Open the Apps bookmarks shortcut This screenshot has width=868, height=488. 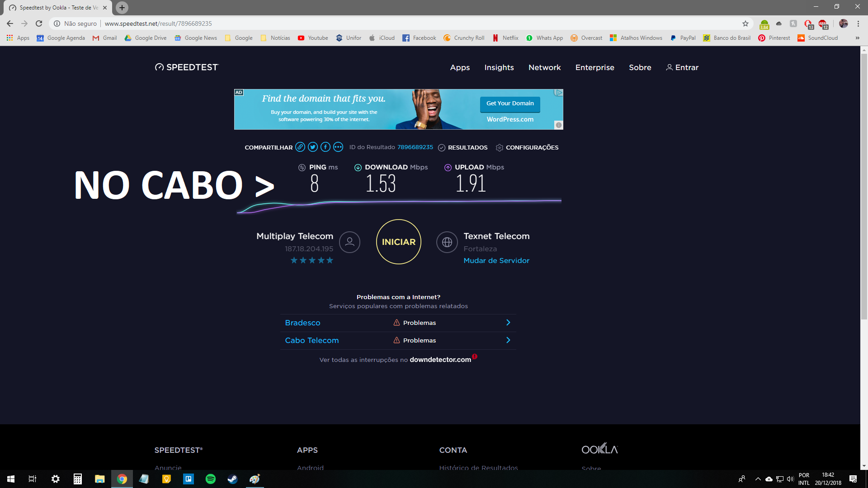coord(18,38)
